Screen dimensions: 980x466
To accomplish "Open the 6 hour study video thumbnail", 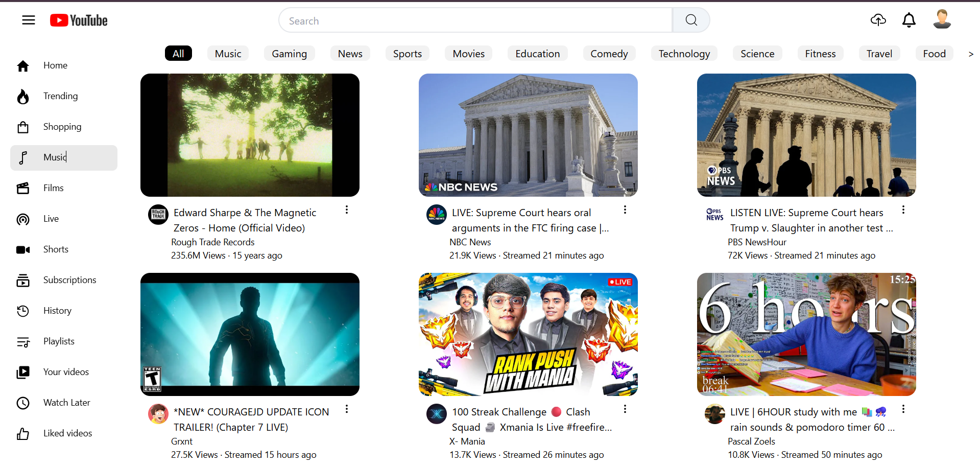I will pyautogui.click(x=806, y=334).
